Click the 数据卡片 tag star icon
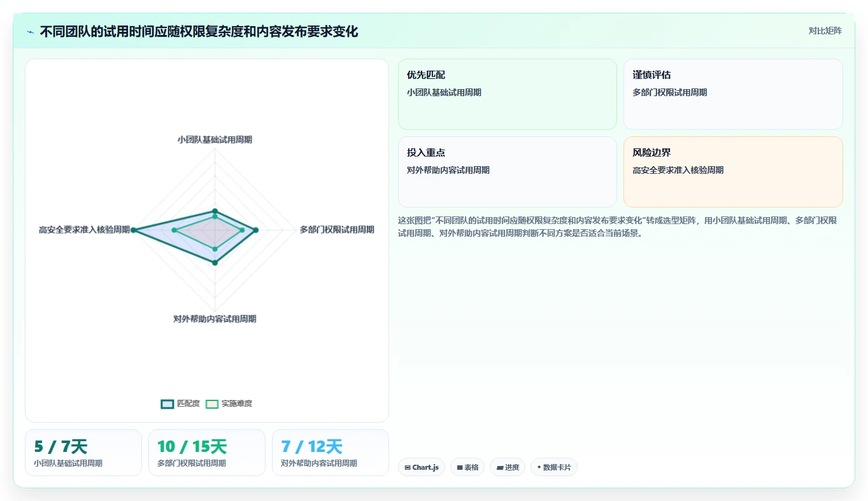The height and width of the screenshot is (501, 868). tap(539, 467)
